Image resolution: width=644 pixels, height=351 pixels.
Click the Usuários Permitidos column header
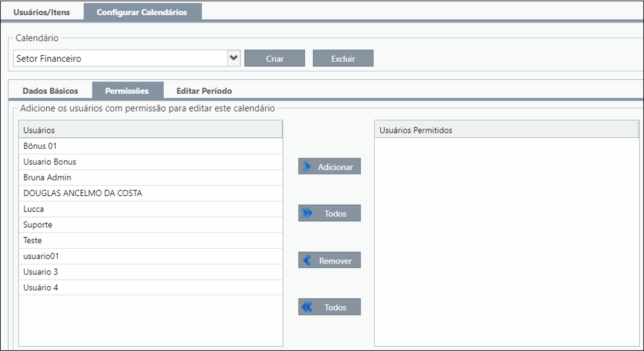(x=507, y=130)
